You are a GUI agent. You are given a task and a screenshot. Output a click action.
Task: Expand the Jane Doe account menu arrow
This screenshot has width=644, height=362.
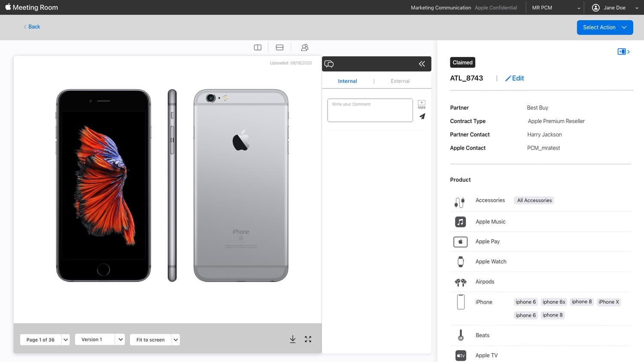tap(637, 8)
